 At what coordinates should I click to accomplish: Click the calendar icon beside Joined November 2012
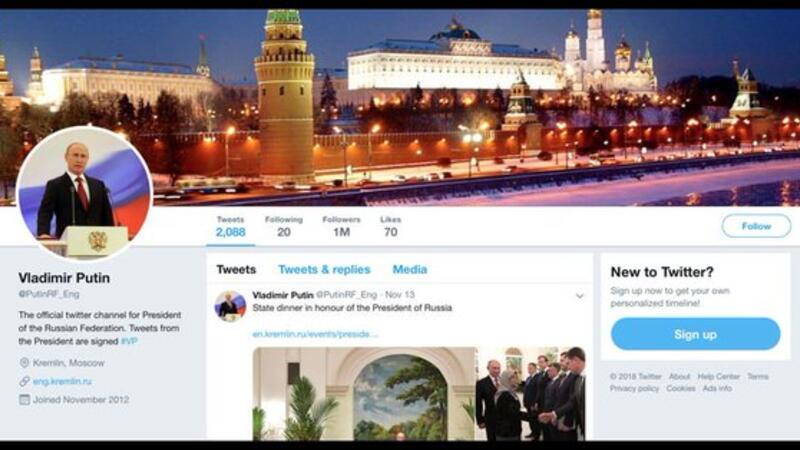(x=24, y=399)
